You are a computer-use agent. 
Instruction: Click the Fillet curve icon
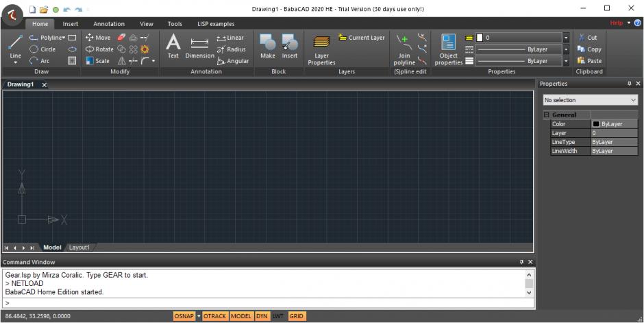point(145,61)
